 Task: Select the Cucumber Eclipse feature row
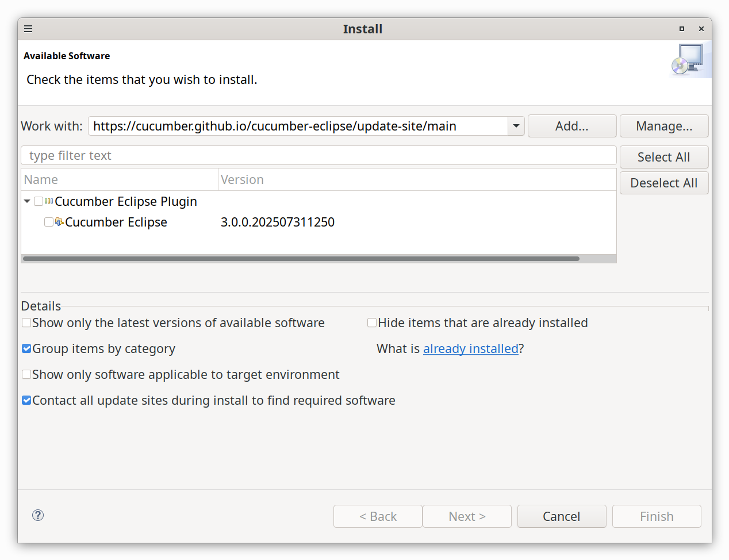tap(319, 222)
